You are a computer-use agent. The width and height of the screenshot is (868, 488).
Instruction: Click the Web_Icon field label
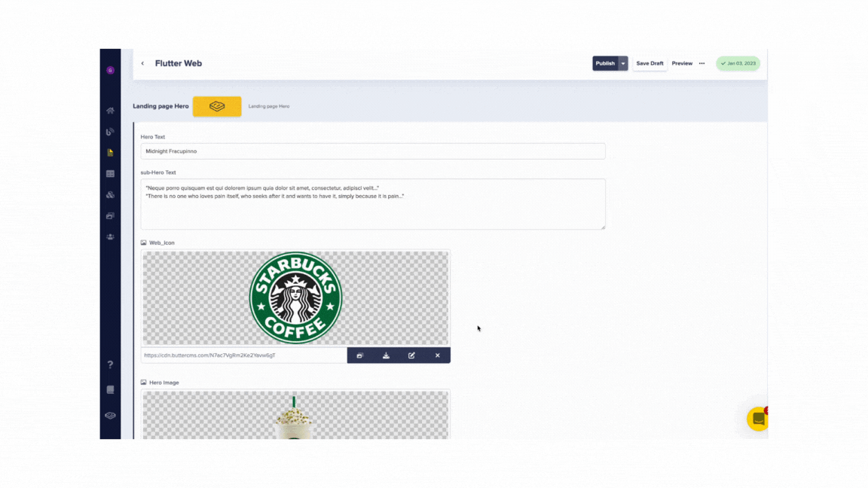162,243
